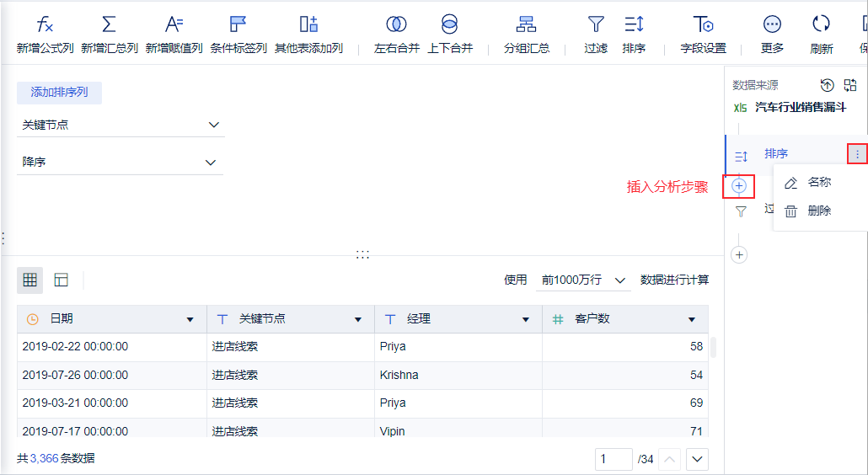This screenshot has height=475, width=868.
Task: Select the 新增赋值列 tool
Action: (174, 34)
